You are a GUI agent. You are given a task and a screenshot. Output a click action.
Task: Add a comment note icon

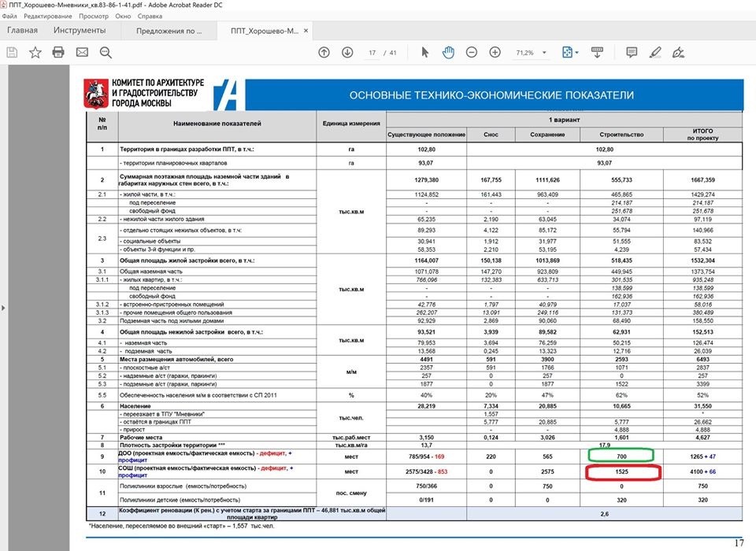coord(632,52)
